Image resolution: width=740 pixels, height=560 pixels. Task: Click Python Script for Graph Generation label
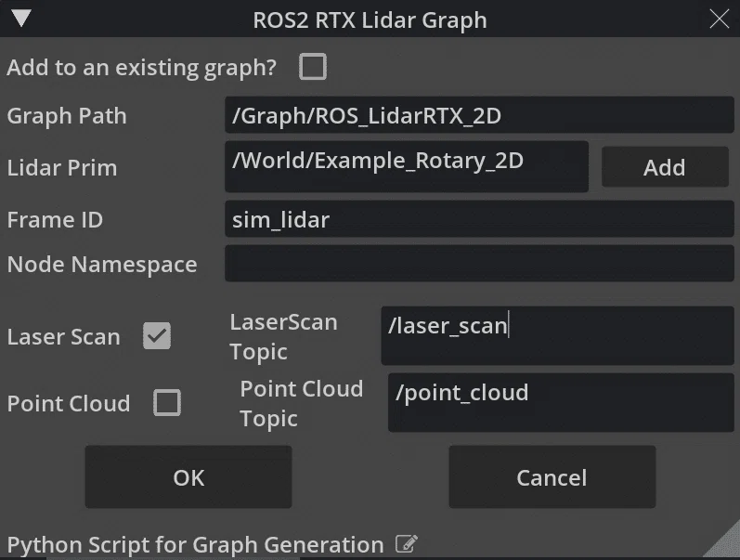coord(195,545)
